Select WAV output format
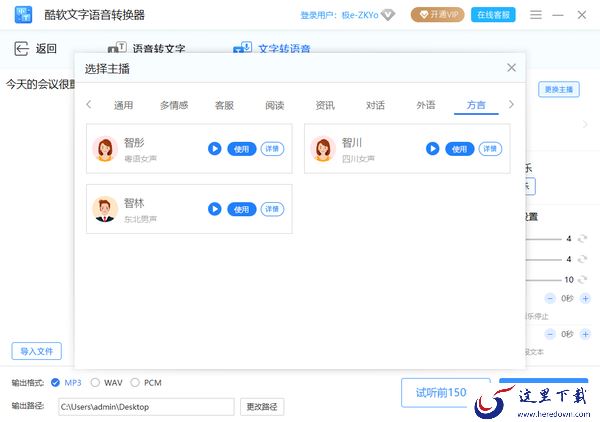 pyautogui.click(x=107, y=383)
